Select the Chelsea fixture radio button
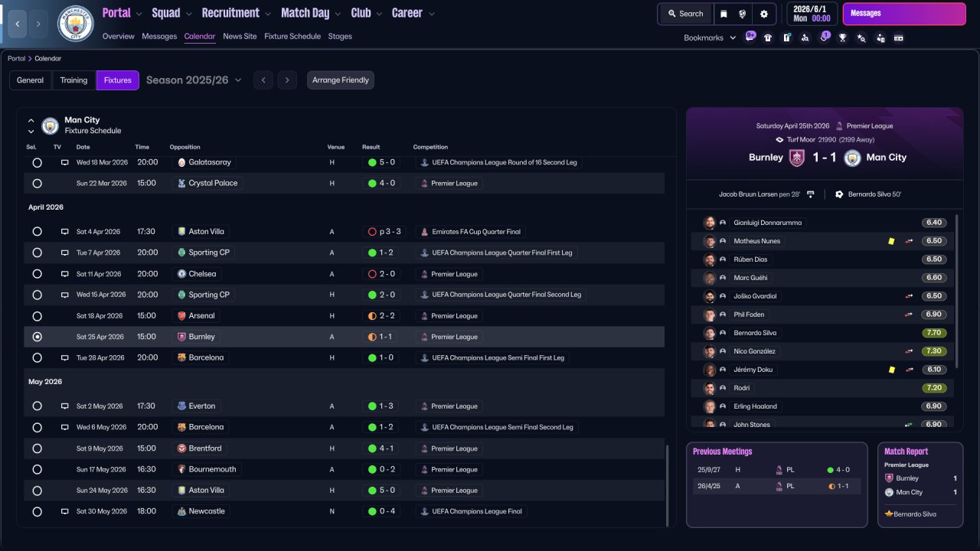 [x=37, y=274]
